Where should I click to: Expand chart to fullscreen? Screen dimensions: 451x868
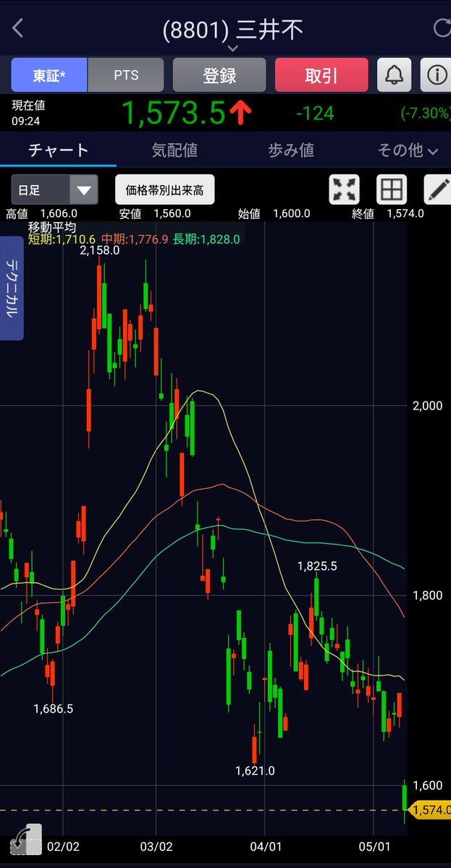pos(345,190)
